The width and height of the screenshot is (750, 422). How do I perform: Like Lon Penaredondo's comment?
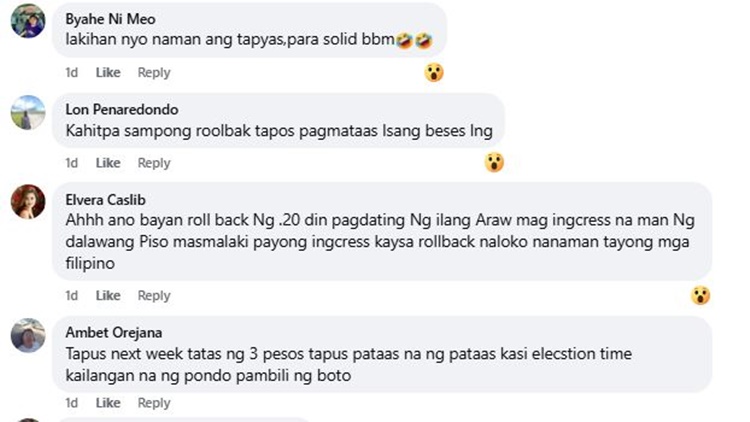(108, 163)
